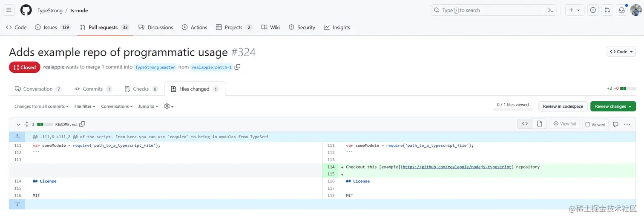Switch to rich diff file view

tap(539, 124)
